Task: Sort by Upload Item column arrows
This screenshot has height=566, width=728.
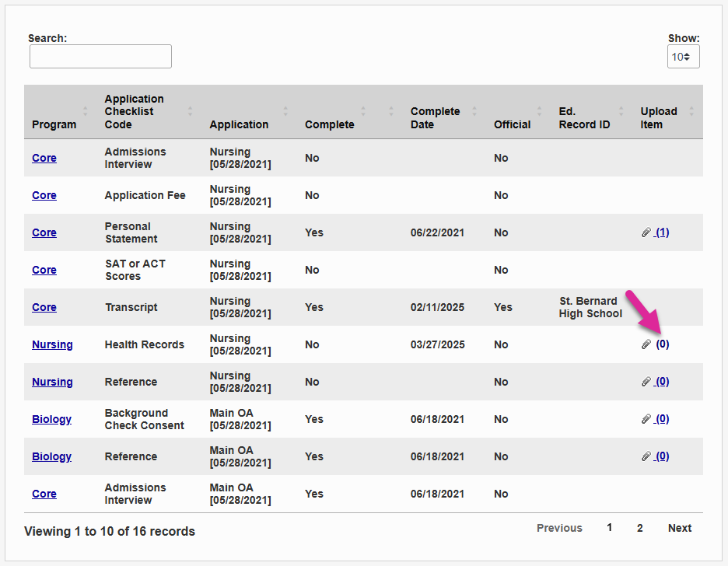Action: coord(691,112)
